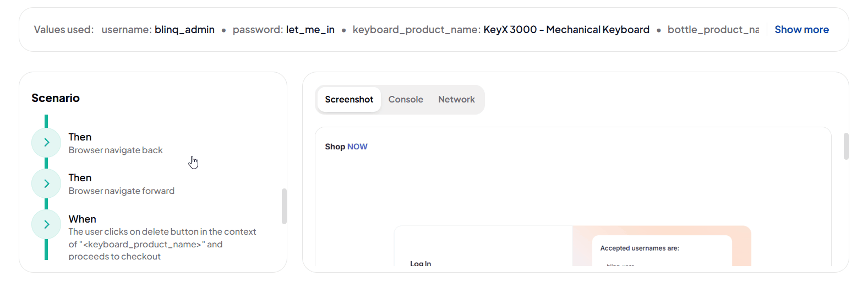This screenshot has width=868, height=292.
Task: Expand the "When" delete button step chevron
Action: tap(46, 224)
